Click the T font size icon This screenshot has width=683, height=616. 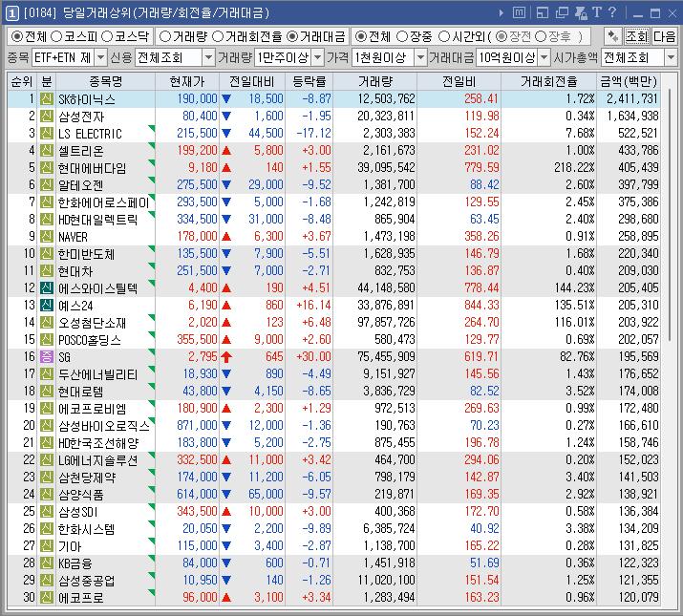click(x=597, y=12)
